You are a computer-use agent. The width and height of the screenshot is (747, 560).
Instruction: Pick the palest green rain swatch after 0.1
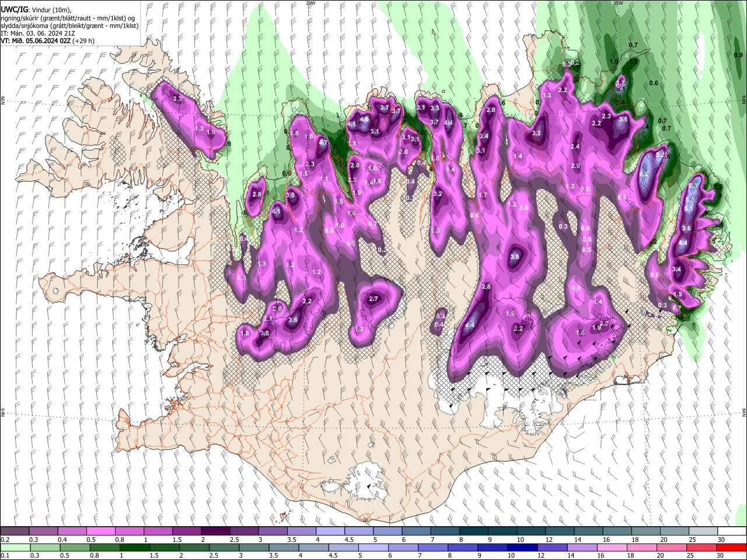15,547
